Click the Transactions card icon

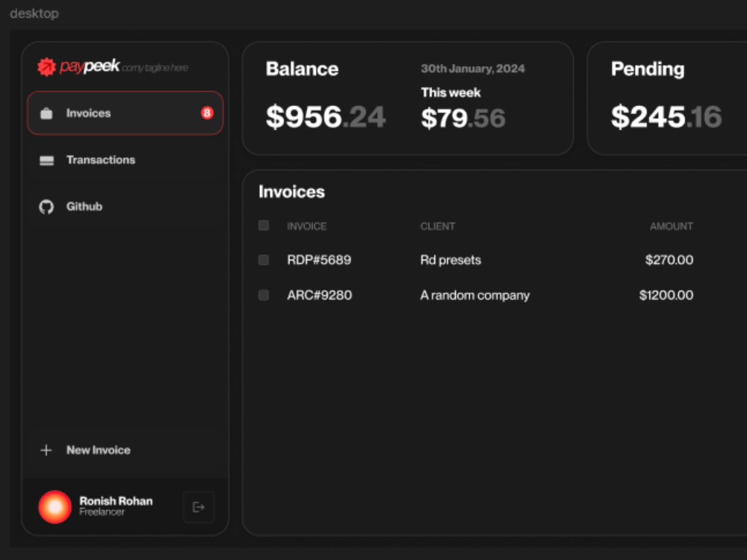pos(46,161)
